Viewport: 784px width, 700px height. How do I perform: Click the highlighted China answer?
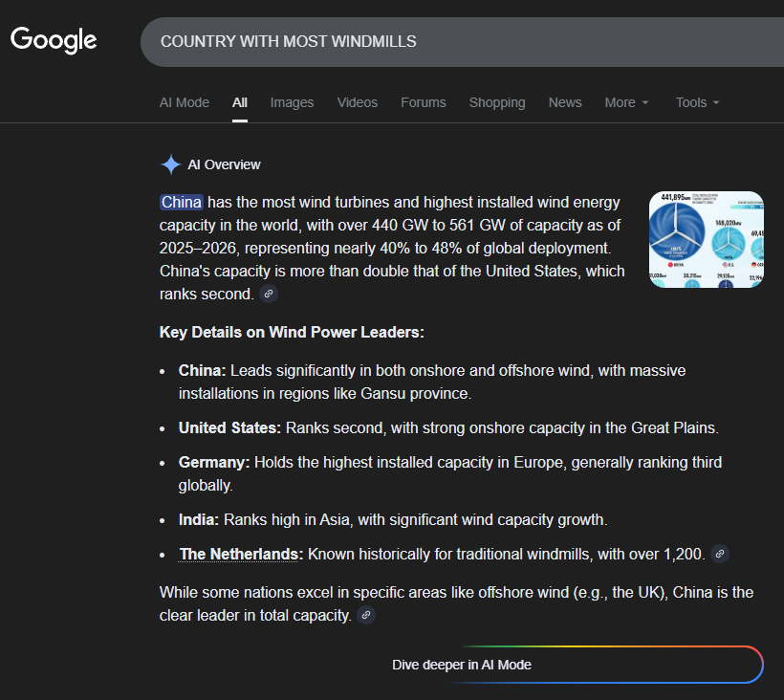[x=181, y=202]
